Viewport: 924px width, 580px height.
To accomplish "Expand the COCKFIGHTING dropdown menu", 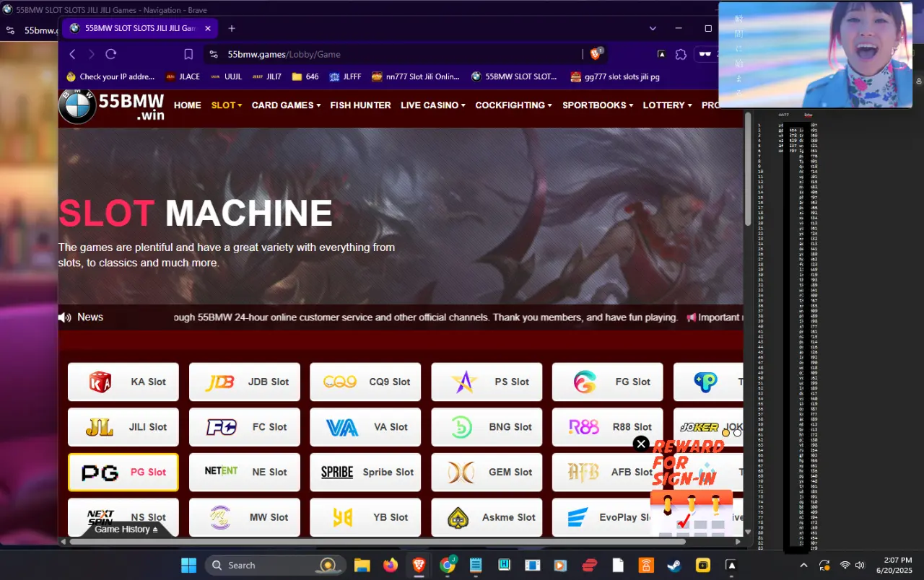I will tap(513, 105).
